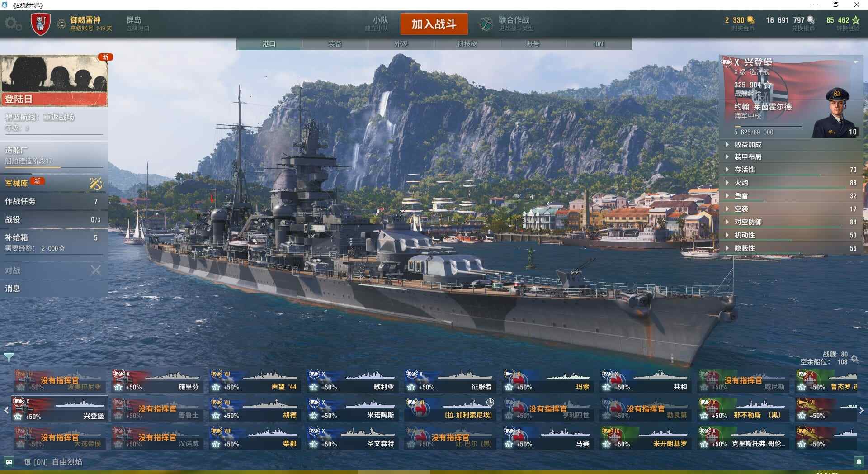Click the gold doubloons coin icon

pyautogui.click(x=750, y=20)
